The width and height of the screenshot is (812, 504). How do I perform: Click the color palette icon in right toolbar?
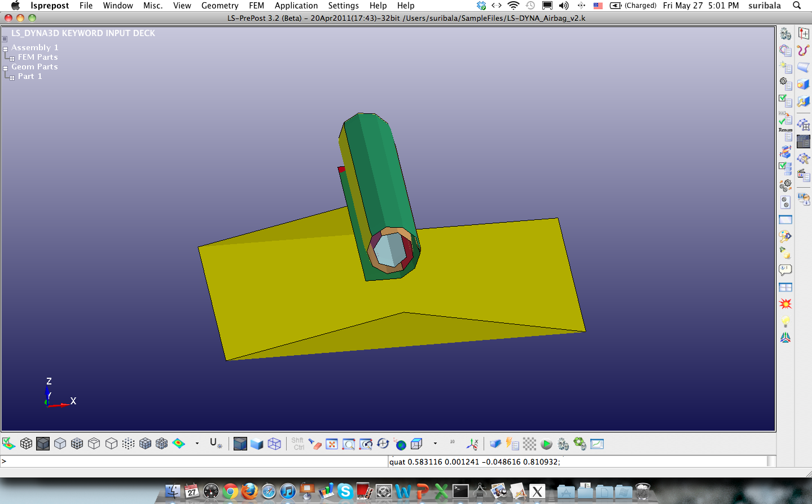pyautogui.click(x=785, y=236)
